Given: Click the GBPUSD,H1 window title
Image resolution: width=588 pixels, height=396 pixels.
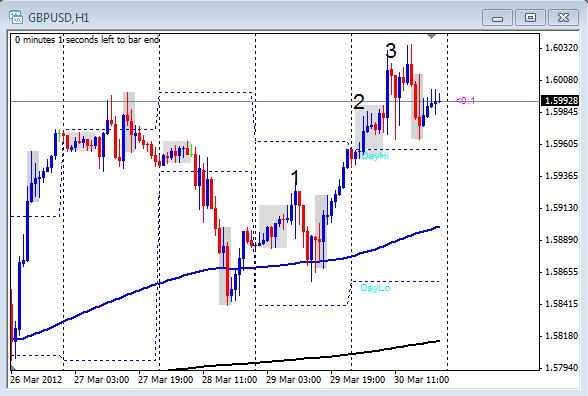Looking at the screenshot, I should tap(58, 18).
